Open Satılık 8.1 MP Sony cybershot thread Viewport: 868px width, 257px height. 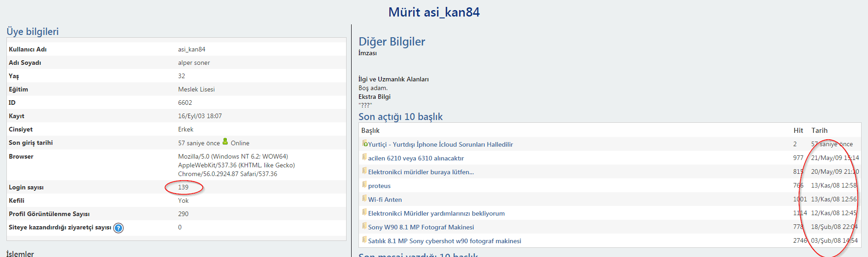point(444,241)
